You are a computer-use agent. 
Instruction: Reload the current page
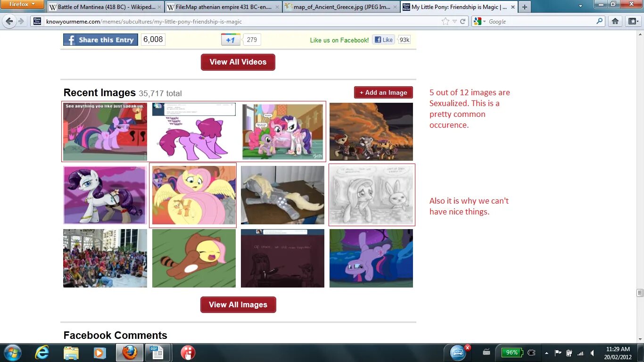(x=463, y=21)
